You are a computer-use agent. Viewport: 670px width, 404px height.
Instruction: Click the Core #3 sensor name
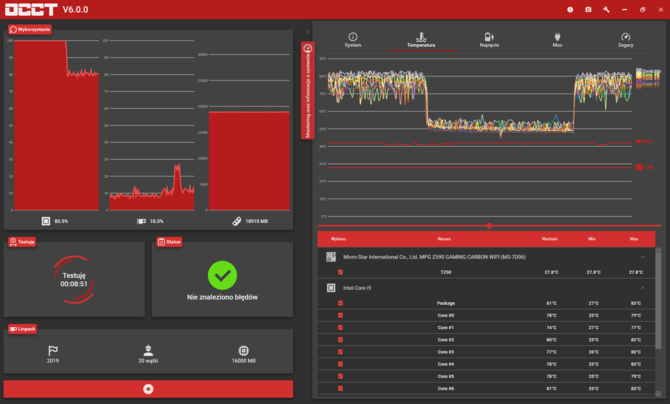(x=446, y=352)
